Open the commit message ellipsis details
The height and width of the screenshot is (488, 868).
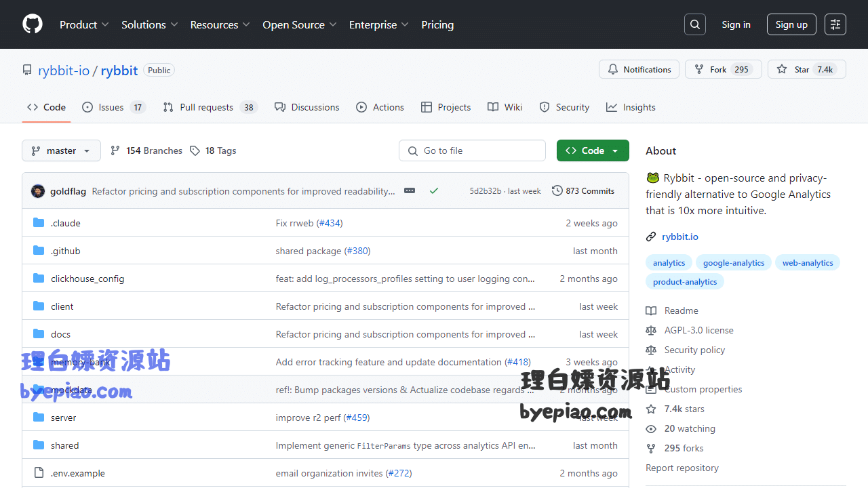(410, 191)
